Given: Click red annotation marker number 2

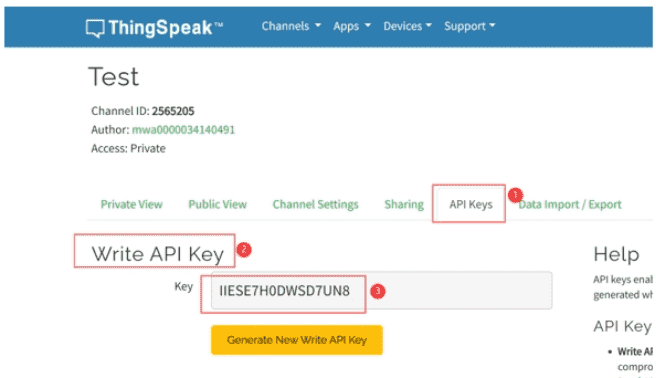Looking at the screenshot, I should point(243,250).
